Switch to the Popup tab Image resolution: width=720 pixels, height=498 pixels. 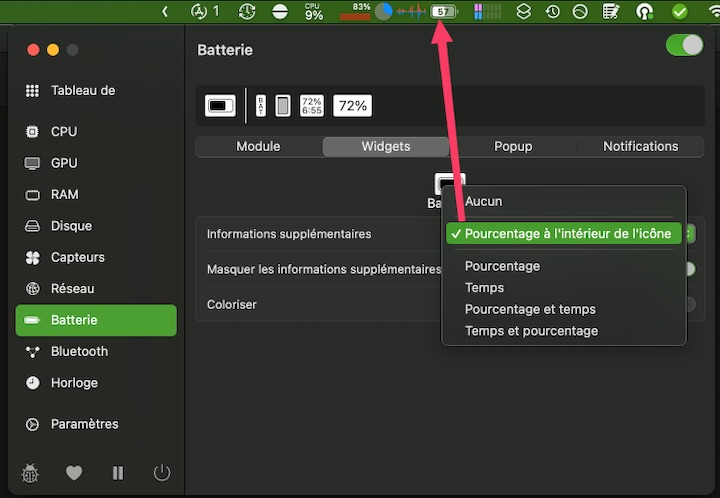tap(513, 146)
